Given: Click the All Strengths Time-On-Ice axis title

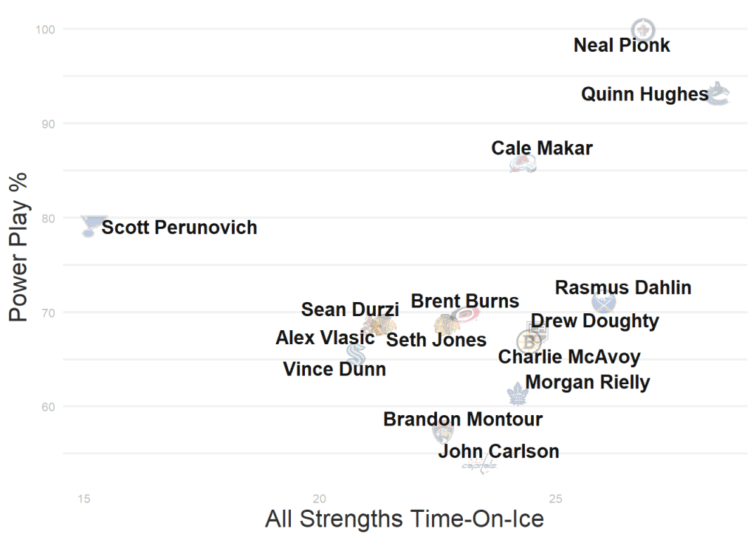Looking at the screenshot, I should click(404, 519).
